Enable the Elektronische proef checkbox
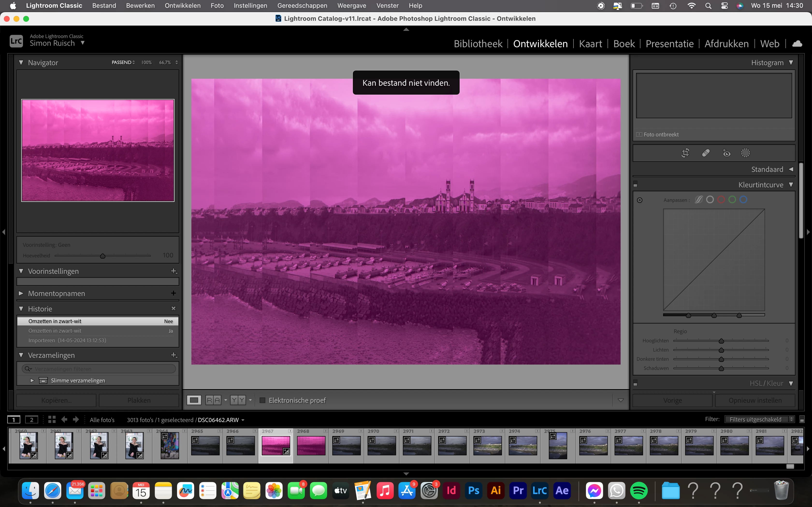This screenshot has width=812, height=507. coord(263,400)
